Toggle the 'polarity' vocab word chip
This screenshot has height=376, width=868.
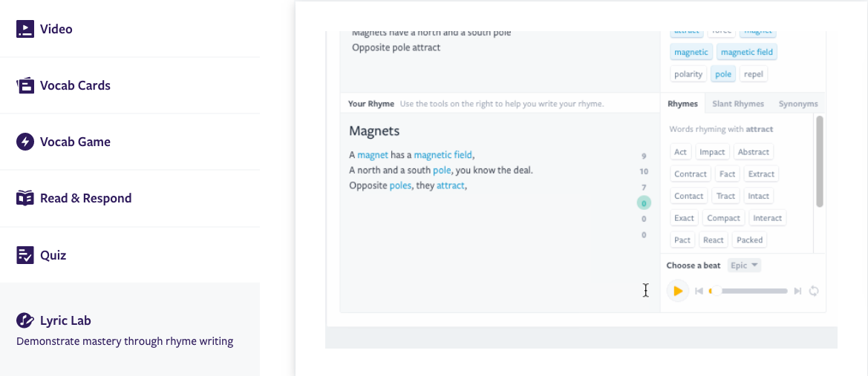point(688,74)
